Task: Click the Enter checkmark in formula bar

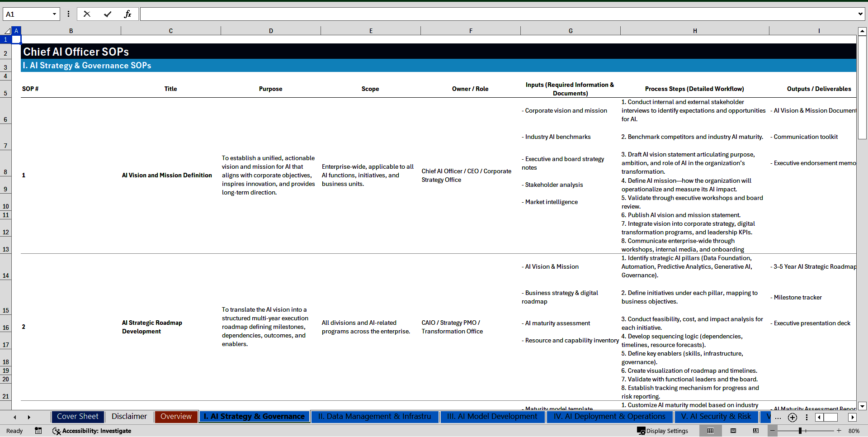Action: pyautogui.click(x=108, y=14)
